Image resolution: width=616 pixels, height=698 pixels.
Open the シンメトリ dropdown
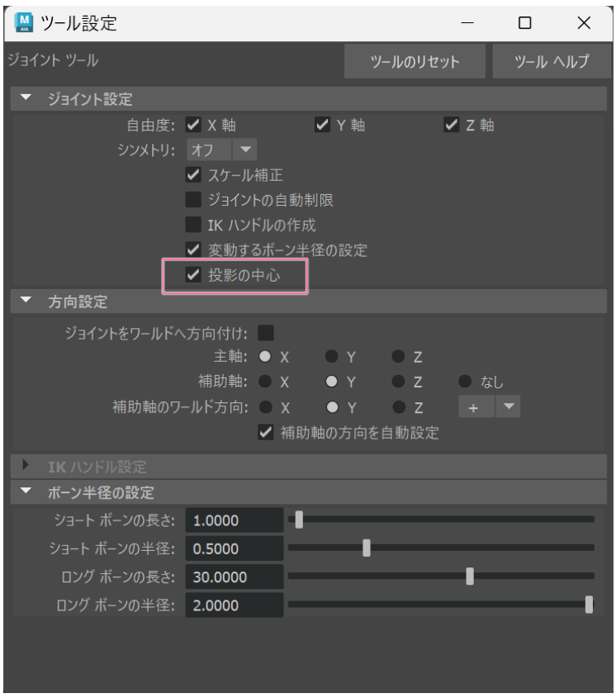[223, 150]
